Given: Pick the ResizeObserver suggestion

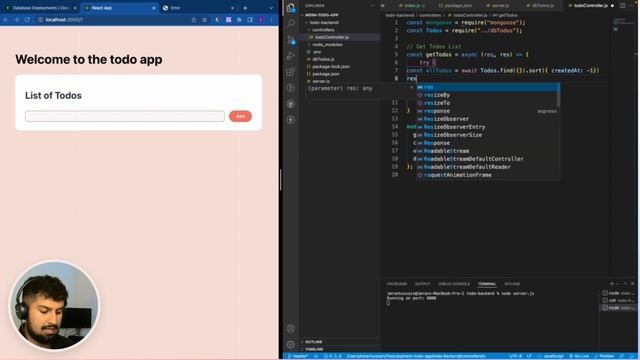Looking at the screenshot, I should coord(487,119).
